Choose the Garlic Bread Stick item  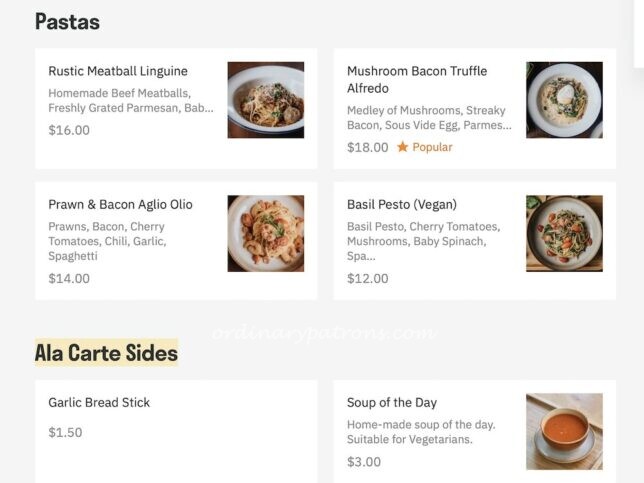pyautogui.click(x=99, y=402)
